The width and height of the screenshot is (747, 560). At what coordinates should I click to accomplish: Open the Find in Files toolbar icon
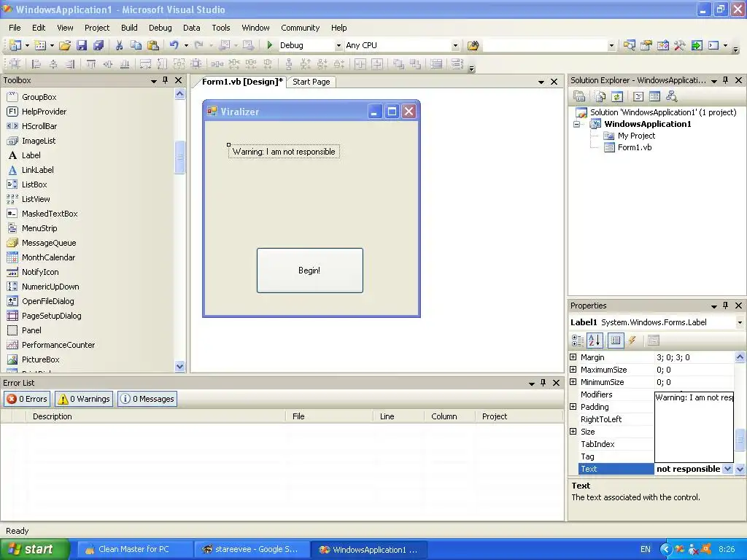473,45
